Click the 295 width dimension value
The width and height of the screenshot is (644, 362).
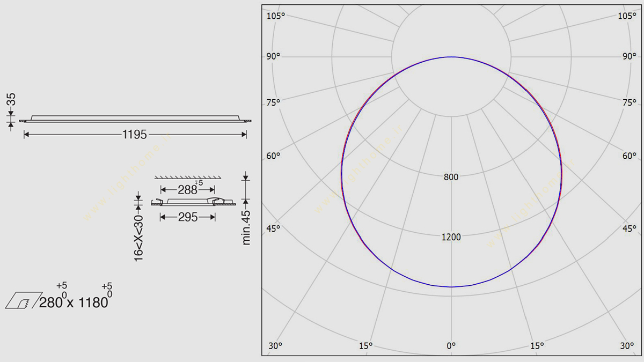point(188,217)
